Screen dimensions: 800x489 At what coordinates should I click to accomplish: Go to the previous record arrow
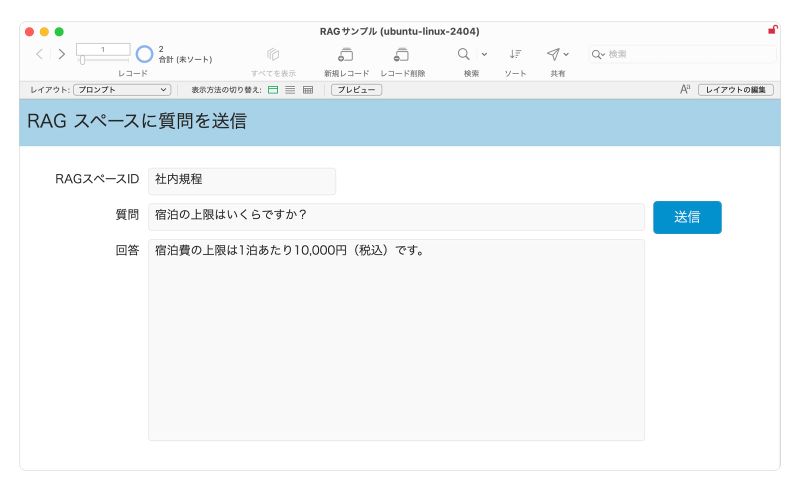[40, 54]
